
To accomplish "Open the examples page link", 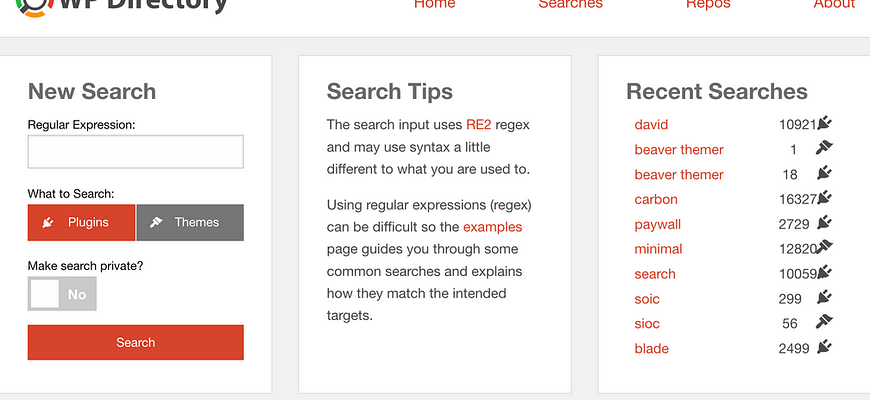I will point(493,227).
